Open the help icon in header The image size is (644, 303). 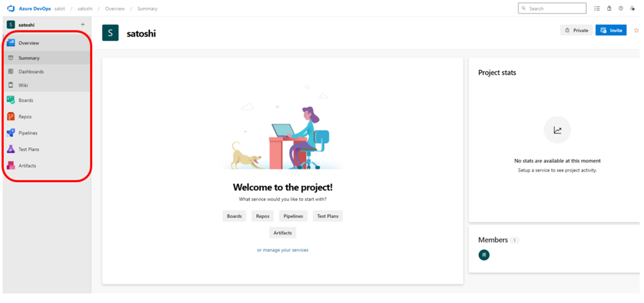620,8
